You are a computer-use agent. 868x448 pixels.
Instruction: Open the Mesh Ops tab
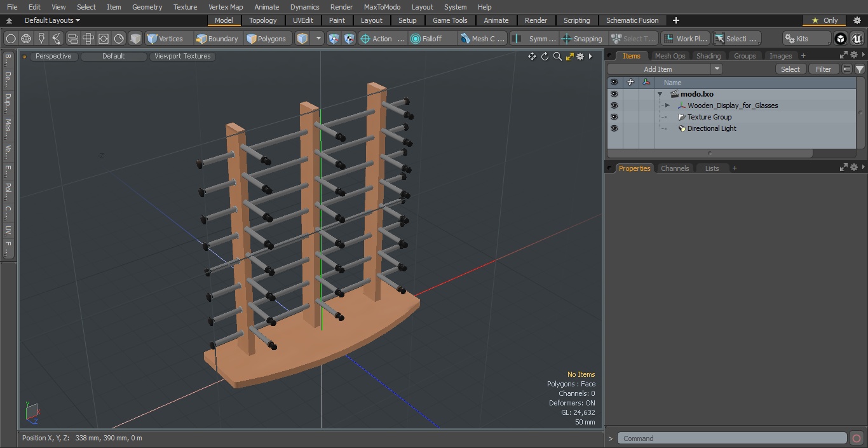pyautogui.click(x=670, y=56)
